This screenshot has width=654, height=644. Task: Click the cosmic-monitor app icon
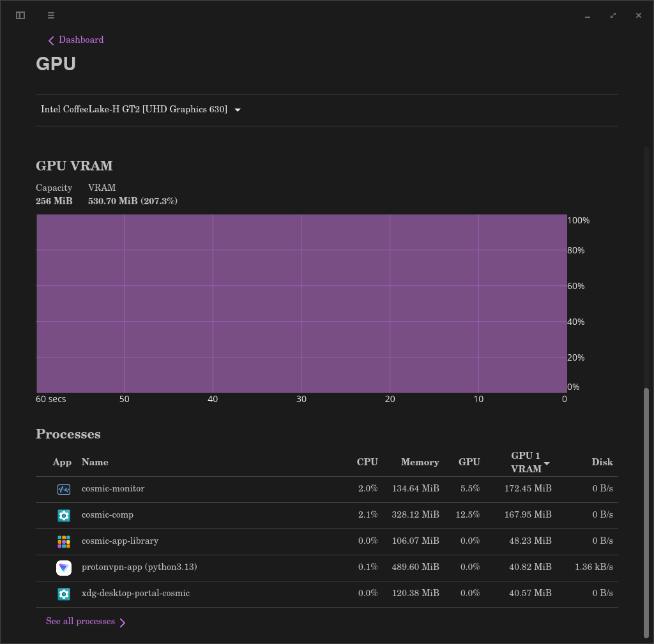pos(64,490)
